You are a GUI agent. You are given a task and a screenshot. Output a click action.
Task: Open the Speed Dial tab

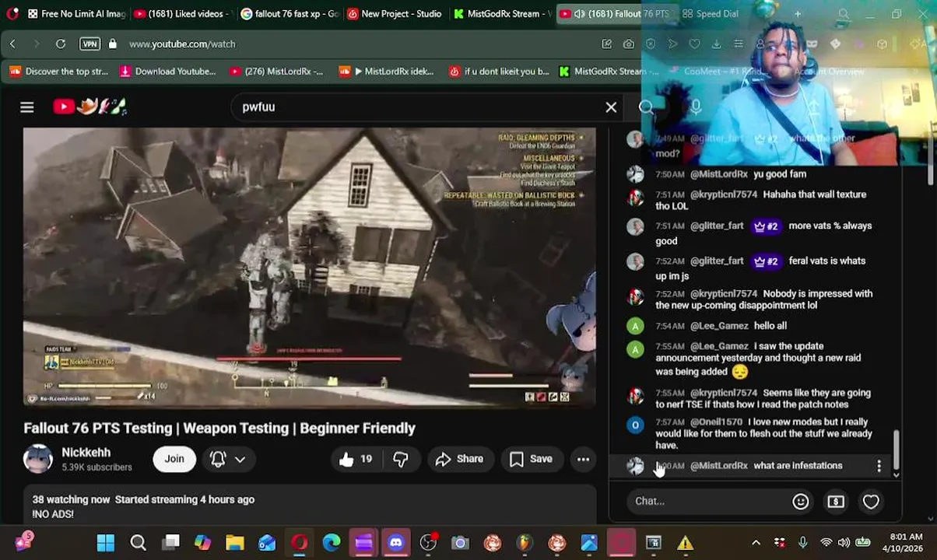[x=711, y=13]
